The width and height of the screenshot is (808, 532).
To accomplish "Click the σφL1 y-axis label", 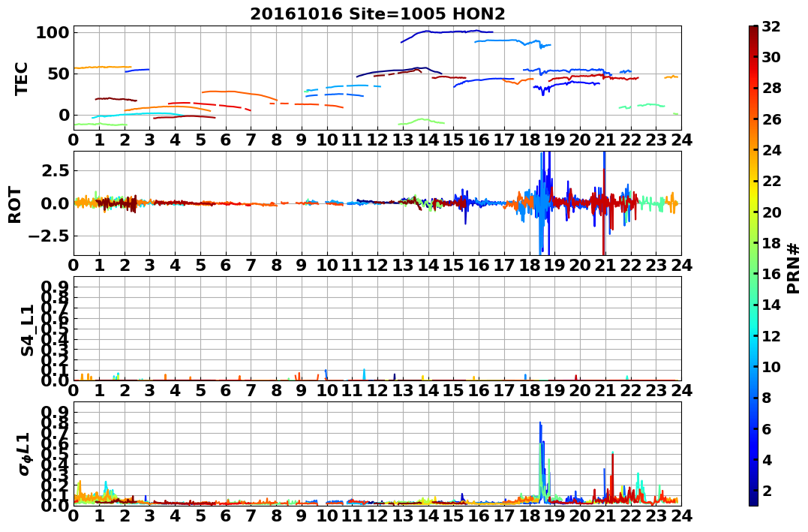I will coord(24,454).
